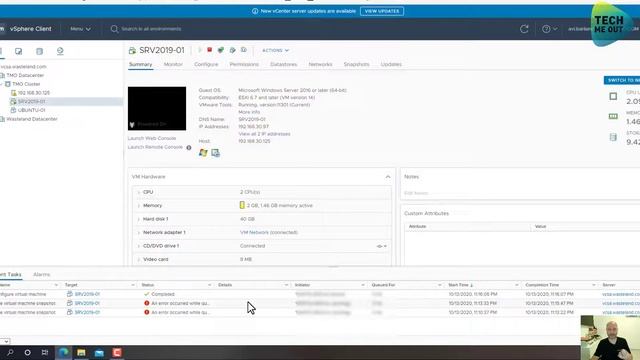Open Cortana circle on taskbar
This screenshot has width=640, height=360.
click(27, 352)
